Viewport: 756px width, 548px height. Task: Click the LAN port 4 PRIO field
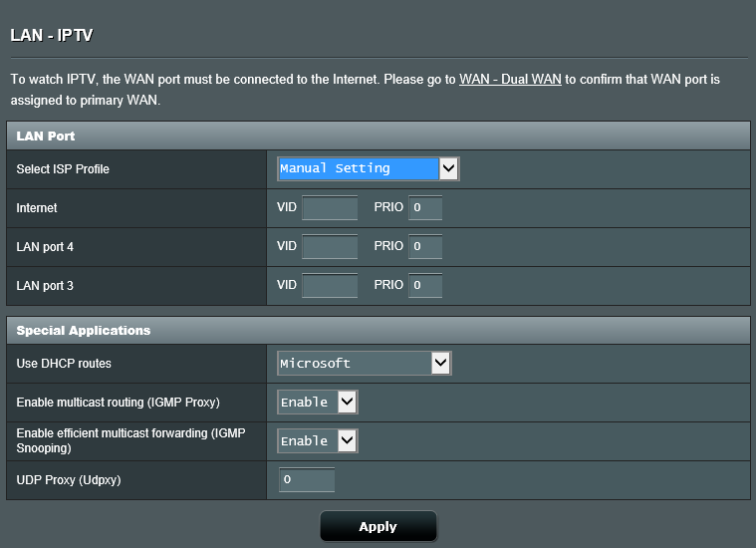424,247
